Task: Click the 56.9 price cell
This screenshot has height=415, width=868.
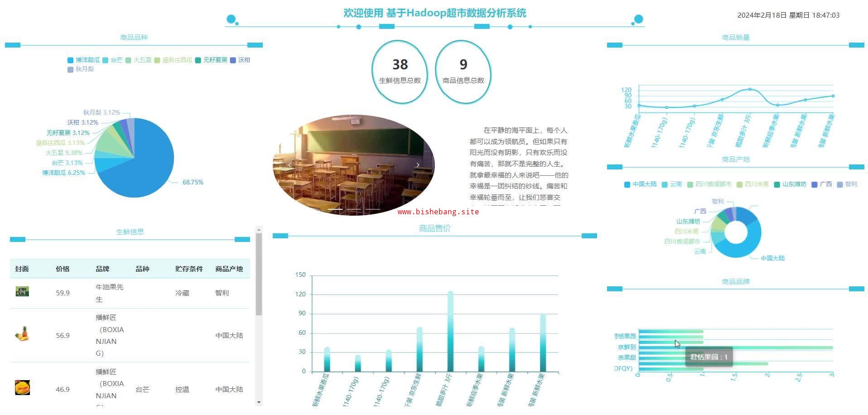Action: (63, 336)
